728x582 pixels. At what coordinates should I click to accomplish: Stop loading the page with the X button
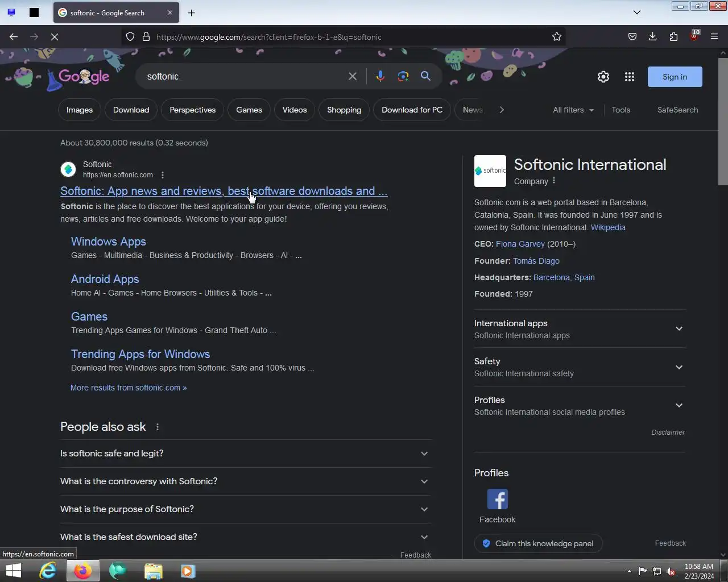tap(55, 37)
